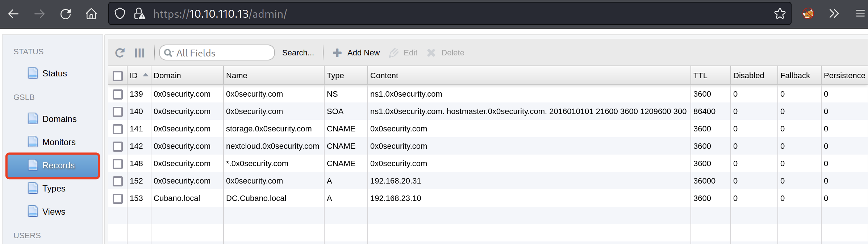Click the grid reload icon
Image resolution: width=868 pixels, height=244 pixels.
point(120,53)
